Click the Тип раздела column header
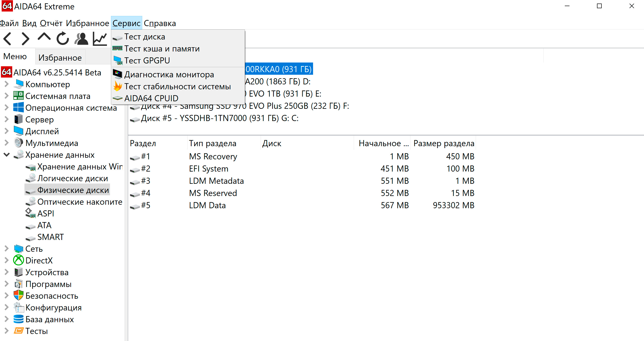The height and width of the screenshot is (341, 644). [x=224, y=143]
